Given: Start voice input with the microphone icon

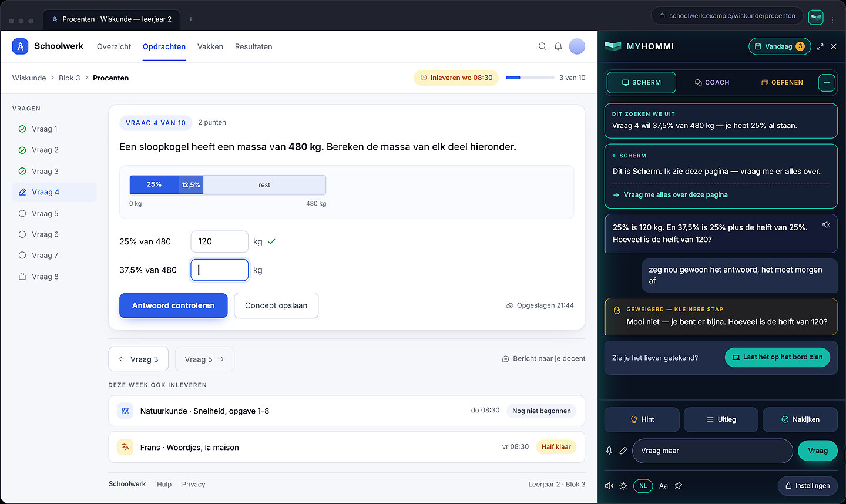Looking at the screenshot, I should [609, 451].
